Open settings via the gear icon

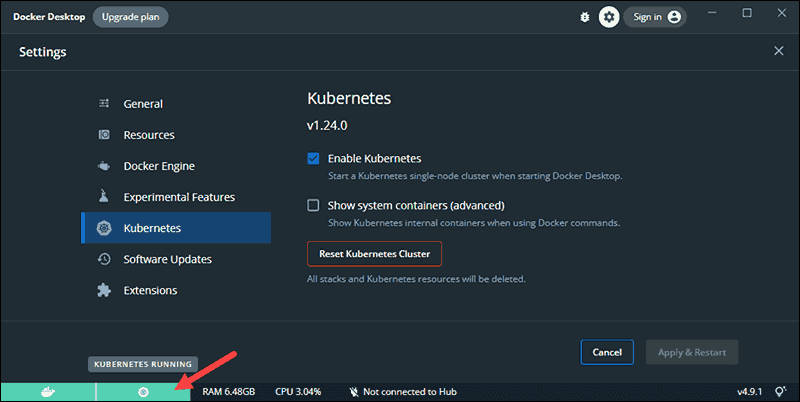click(609, 17)
